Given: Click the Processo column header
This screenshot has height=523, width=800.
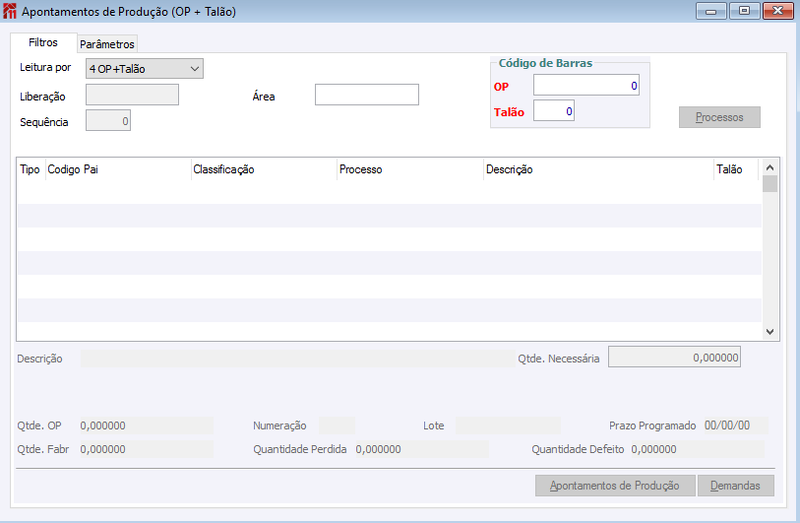Looking at the screenshot, I should point(410,169).
